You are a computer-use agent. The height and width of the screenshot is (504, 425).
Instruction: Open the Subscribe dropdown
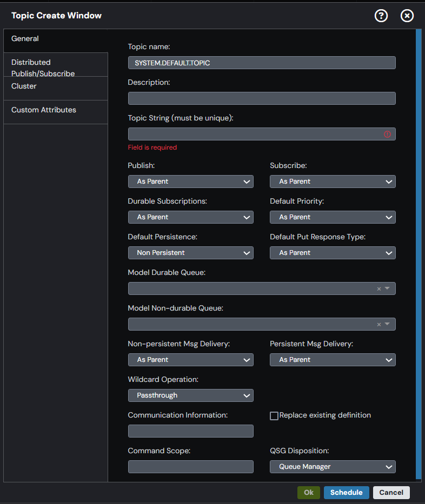pos(333,182)
